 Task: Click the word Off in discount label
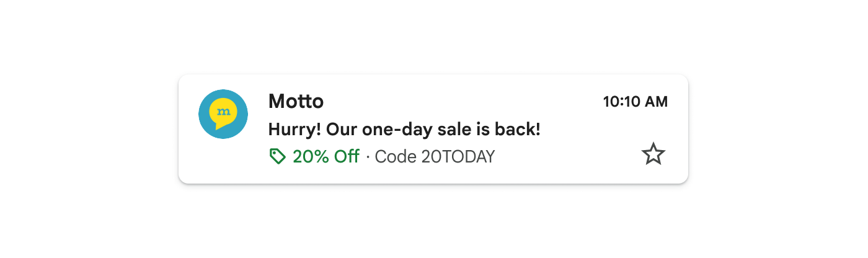(x=347, y=156)
